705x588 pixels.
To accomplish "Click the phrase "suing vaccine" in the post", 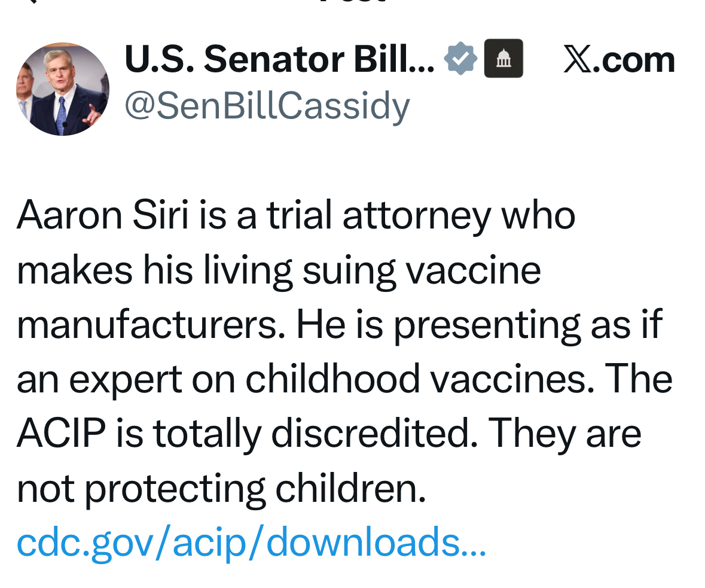I will (422, 269).
